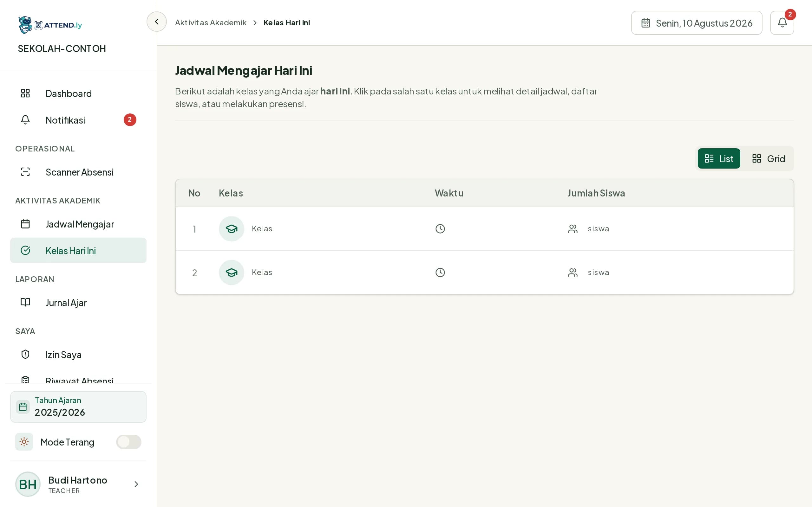Image resolution: width=812 pixels, height=507 pixels.
Task: Click the students icon in row 2
Action: click(x=573, y=272)
